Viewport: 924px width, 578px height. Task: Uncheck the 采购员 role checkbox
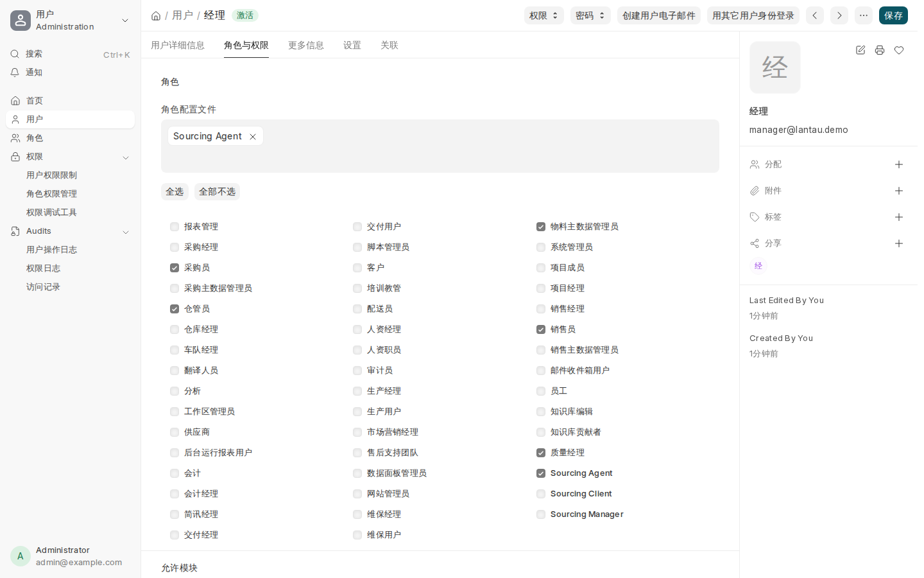pos(175,268)
